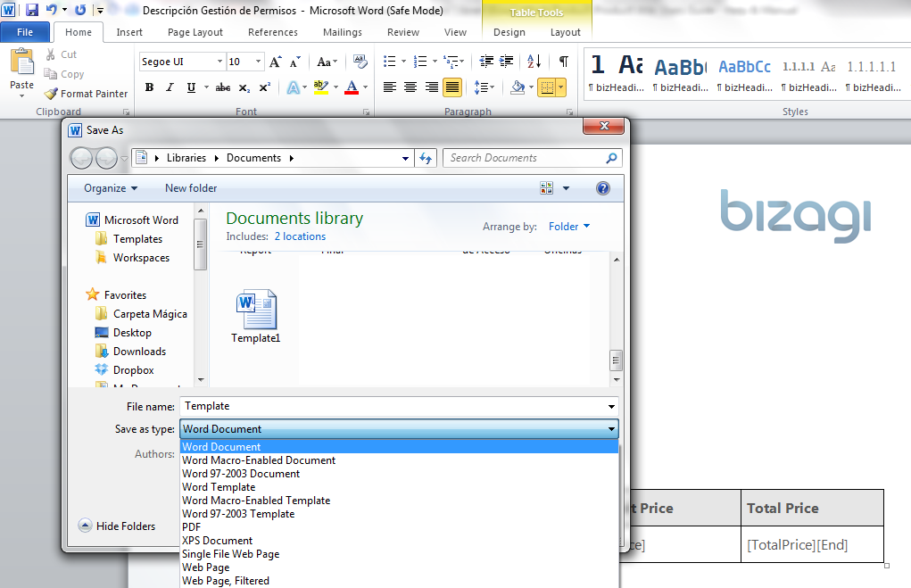Toggle Underline formatting
Image resolution: width=911 pixels, height=588 pixels.
191,87
